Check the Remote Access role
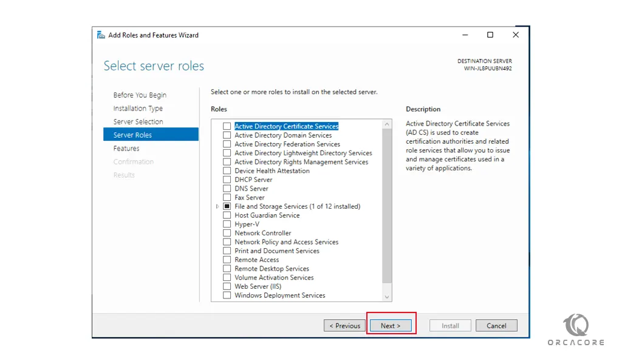 tap(227, 260)
